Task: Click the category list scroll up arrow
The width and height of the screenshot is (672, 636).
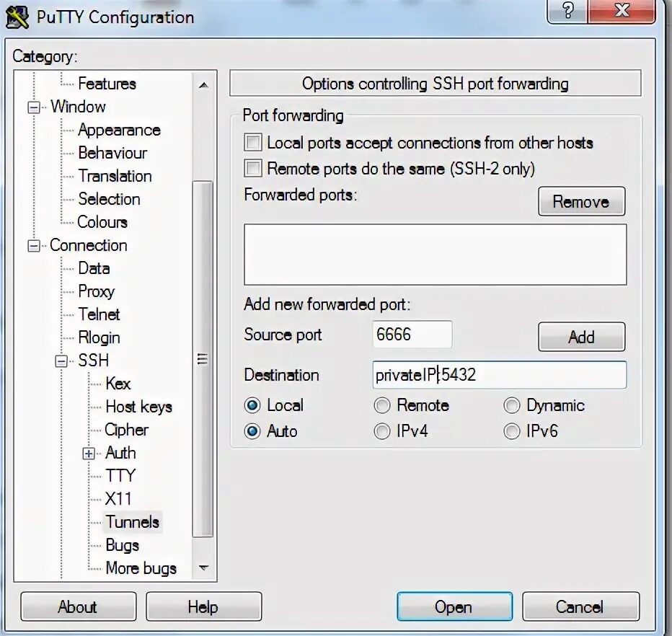Action: [203, 85]
